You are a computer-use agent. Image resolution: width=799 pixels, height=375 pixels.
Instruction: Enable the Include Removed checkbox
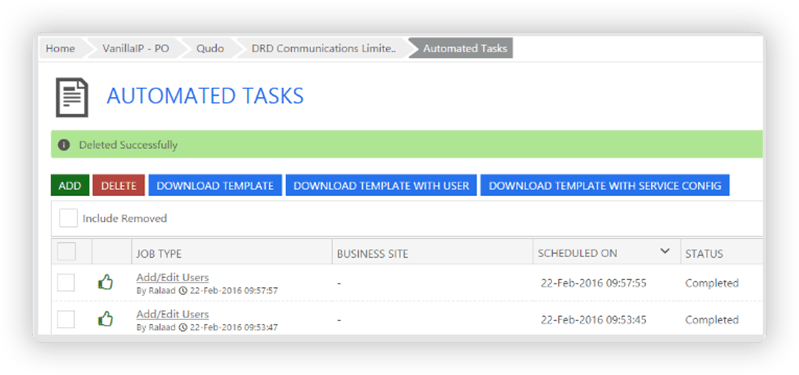68,218
